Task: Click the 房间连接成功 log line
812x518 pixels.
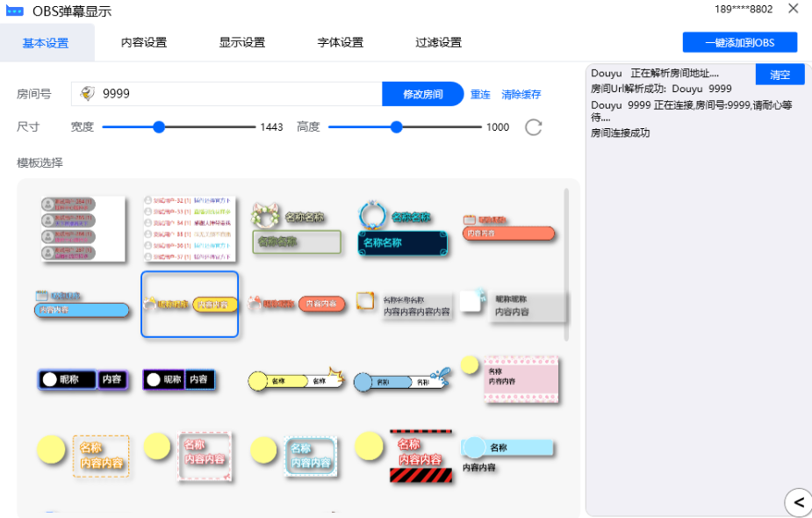Action: pos(621,133)
